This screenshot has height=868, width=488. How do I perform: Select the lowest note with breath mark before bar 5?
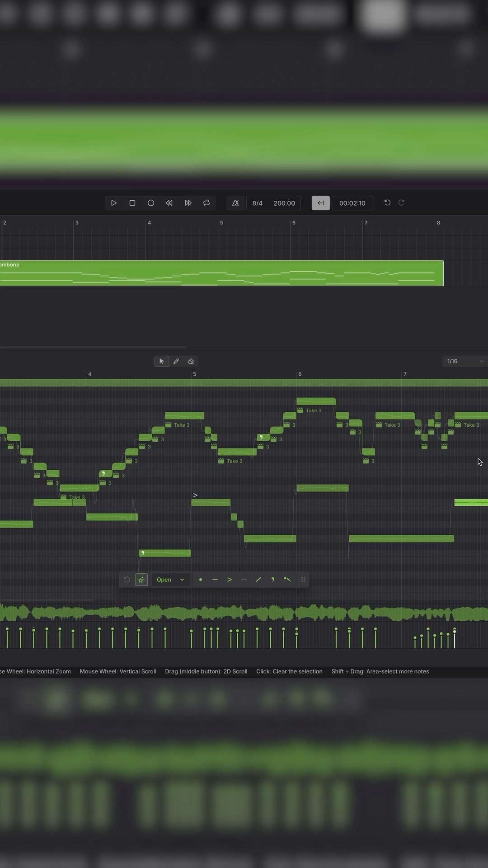(x=164, y=553)
